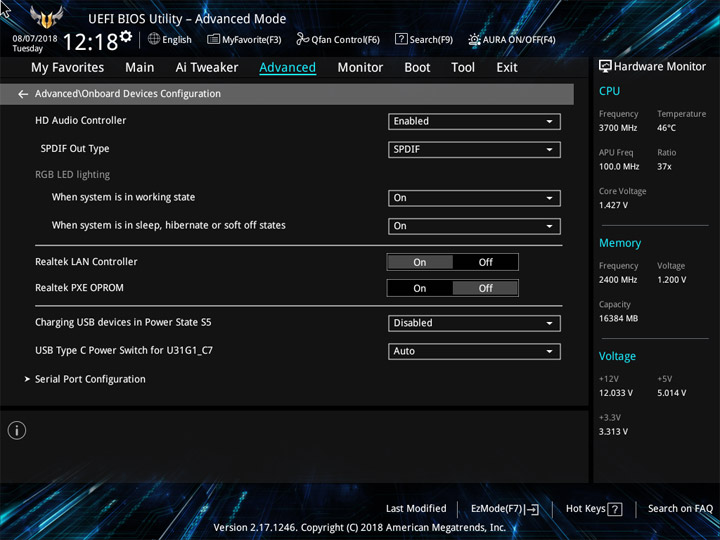Click the gear icon next to the clock
The width and height of the screenshot is (720, 540).
point(126,36)
